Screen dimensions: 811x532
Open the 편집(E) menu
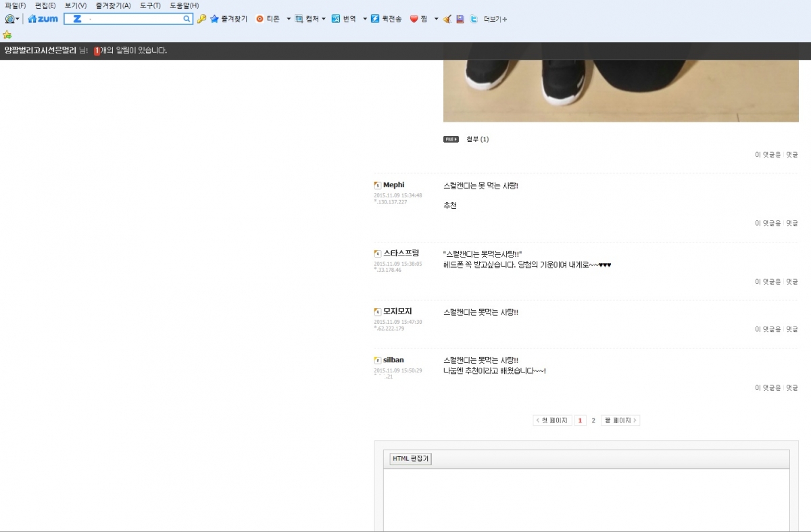click(45, 5)
